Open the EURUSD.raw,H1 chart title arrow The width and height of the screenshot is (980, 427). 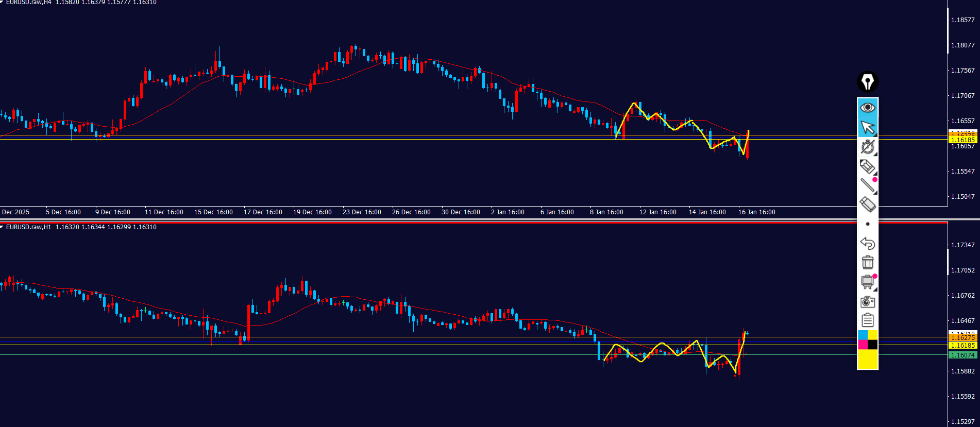tap(2, 227)
